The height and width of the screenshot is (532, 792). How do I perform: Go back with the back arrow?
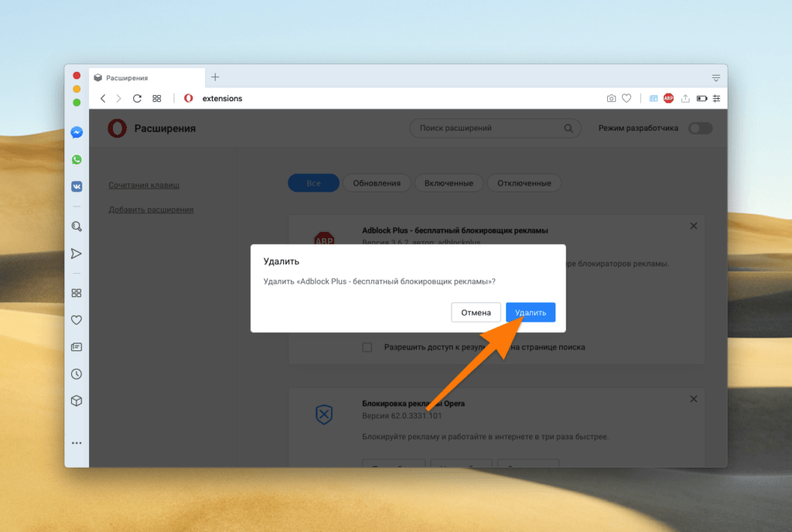[x=103, y=98]
